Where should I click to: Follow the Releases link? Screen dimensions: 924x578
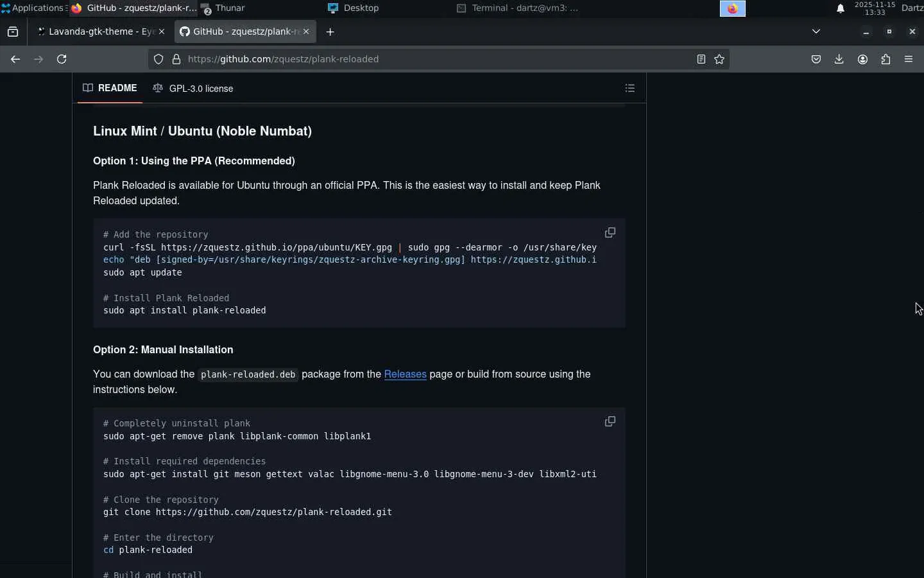[x=406, y=374]
